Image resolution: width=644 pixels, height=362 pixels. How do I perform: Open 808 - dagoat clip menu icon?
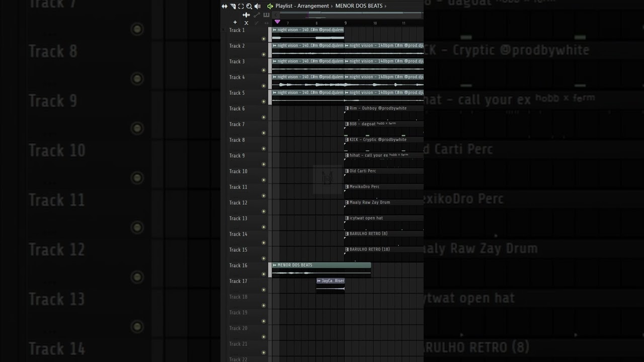point(347,124)
